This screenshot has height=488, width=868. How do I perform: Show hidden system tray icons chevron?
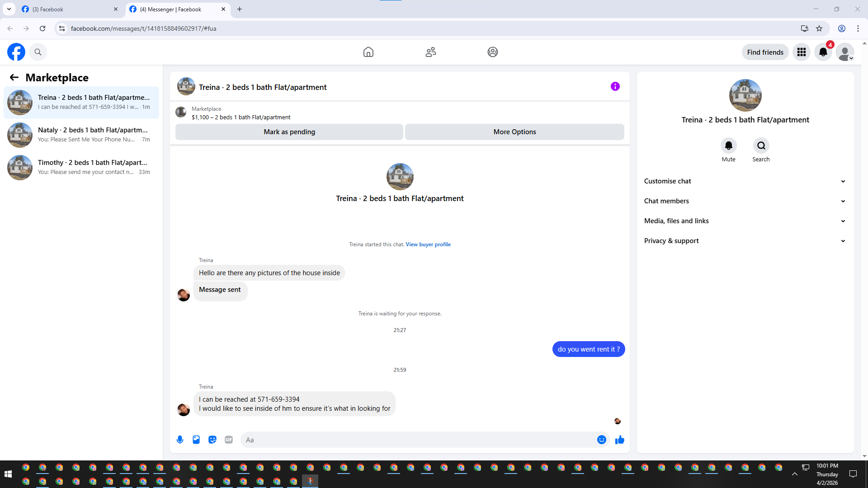coord(795,474)
